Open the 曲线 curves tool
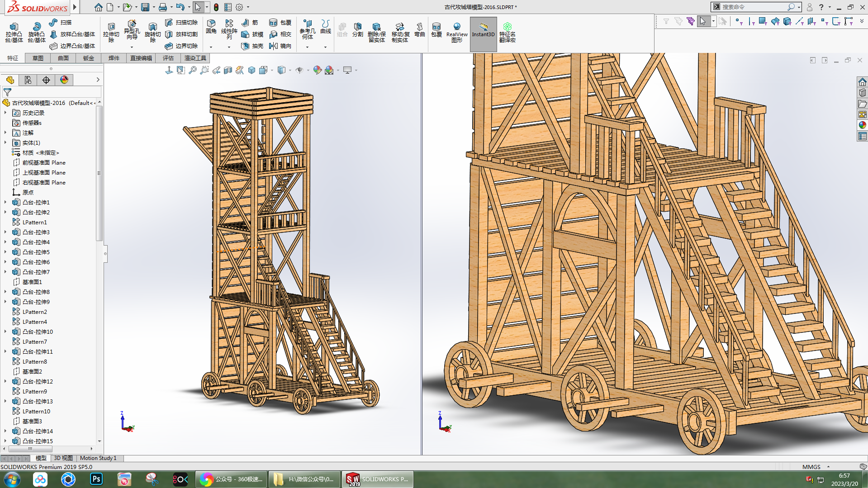 tap(325, 27)
